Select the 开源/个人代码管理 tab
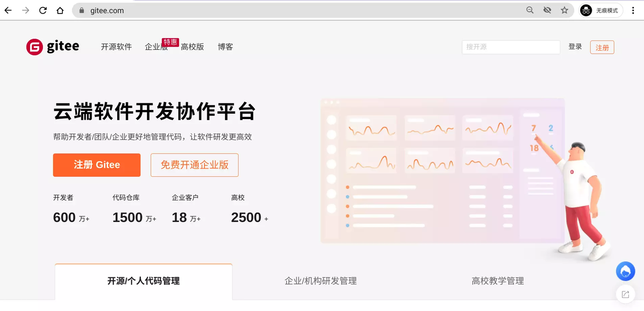The width and height of the screenshot is (644, 311). [x=143, y=281]
